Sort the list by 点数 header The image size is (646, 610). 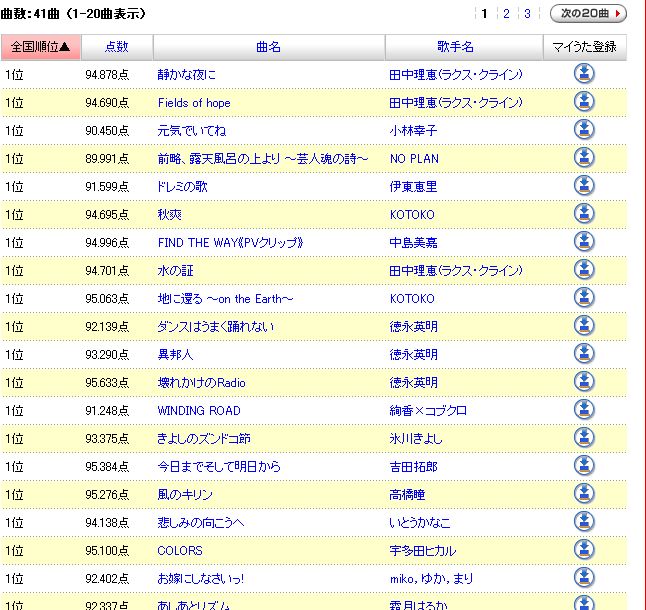(x=115, y=47)
